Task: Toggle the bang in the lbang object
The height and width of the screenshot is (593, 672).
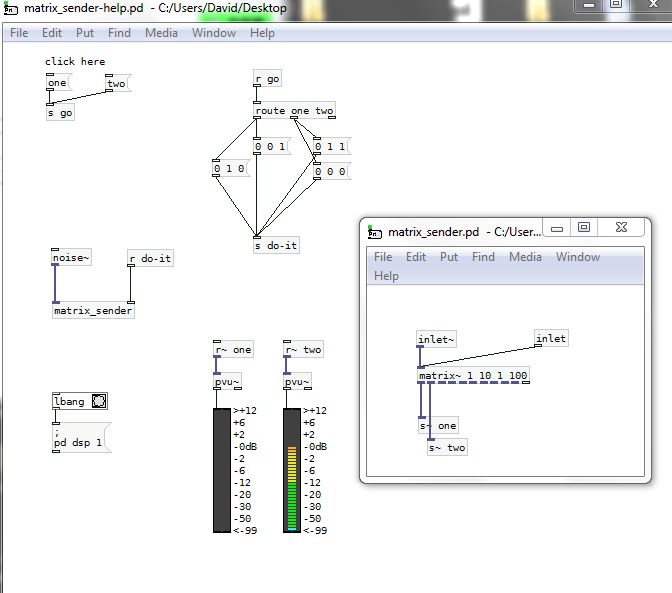Action: pos(98,402)
